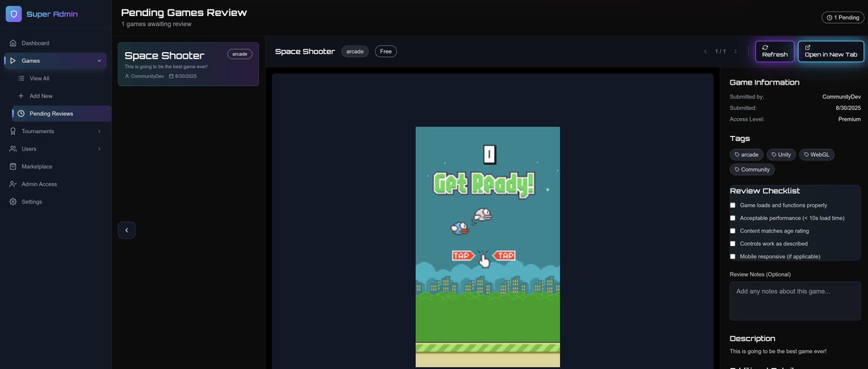This screenshot has height=369, width=868.
Task: Open Dashboard from the sidebar
Action: coord(56,43)
